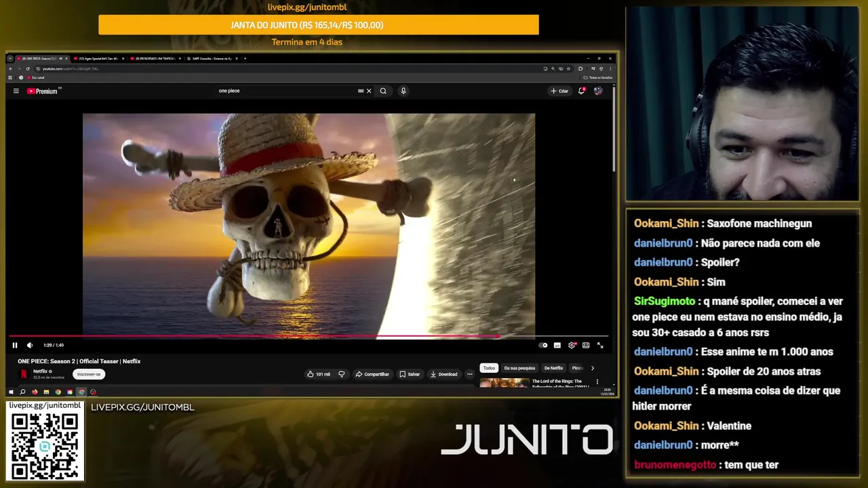Select the Todos filter chip

(489, 368)
